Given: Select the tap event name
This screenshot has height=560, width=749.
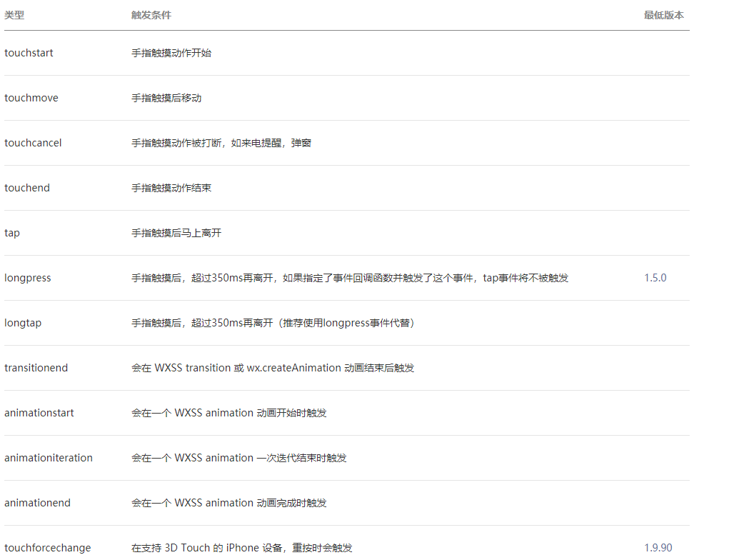Looking at the screenshot, I should 12,233.
